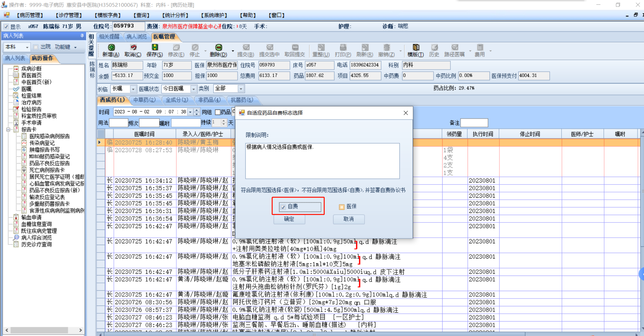
Task: Check the 医保 checkbox in the dialog
Action: (342, 207)
